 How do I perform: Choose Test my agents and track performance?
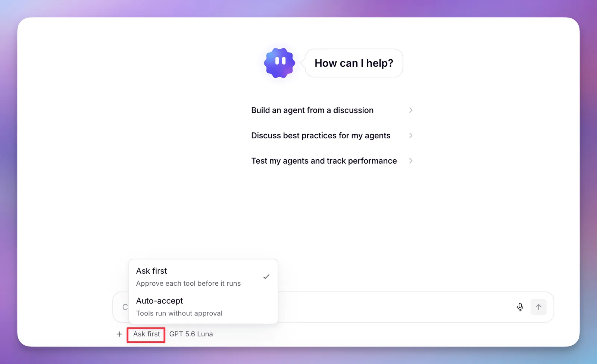(x=332, y=161)
